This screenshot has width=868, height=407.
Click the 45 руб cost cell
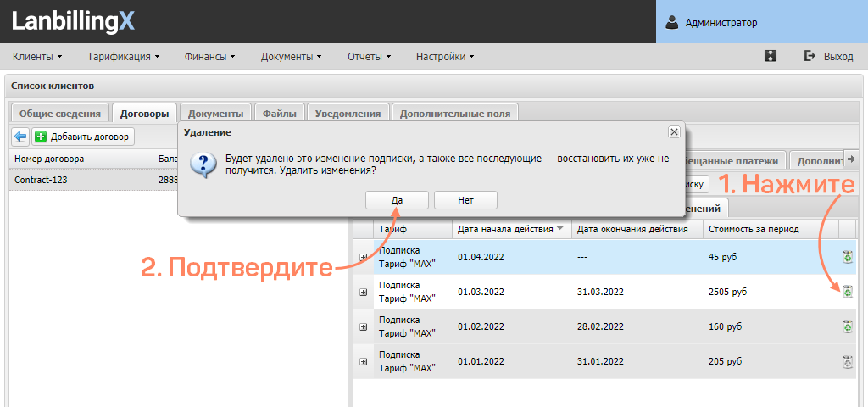point(722,257)
